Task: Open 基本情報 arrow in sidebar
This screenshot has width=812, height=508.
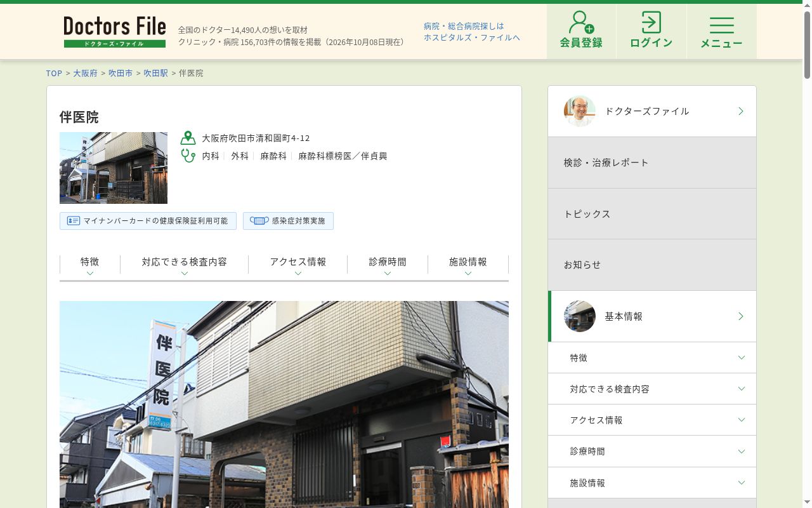Action: pyautogui.click(x=741, y=316)
